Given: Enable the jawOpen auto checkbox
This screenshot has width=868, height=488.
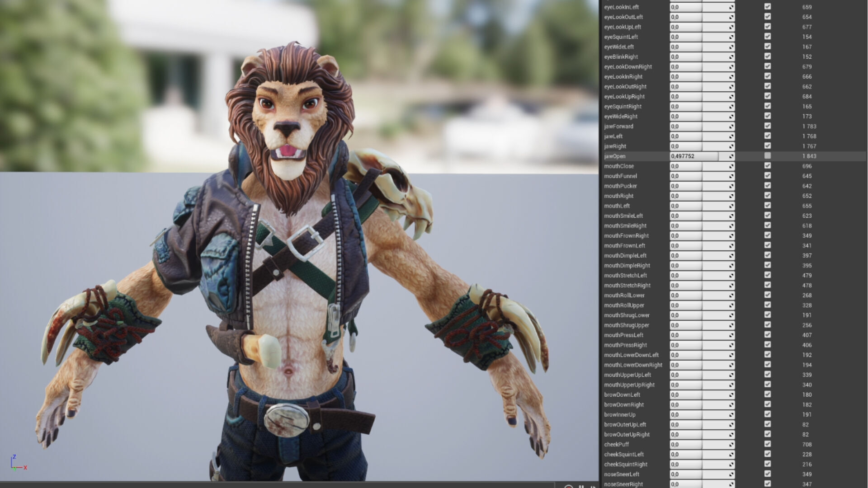Looking at the screenshot, I should pos(767,156).
